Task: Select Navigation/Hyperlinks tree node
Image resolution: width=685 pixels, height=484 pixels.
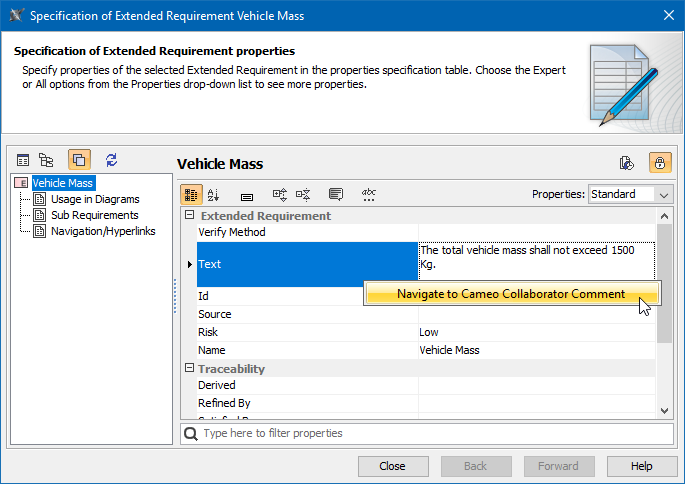Action: coord(103,231)
